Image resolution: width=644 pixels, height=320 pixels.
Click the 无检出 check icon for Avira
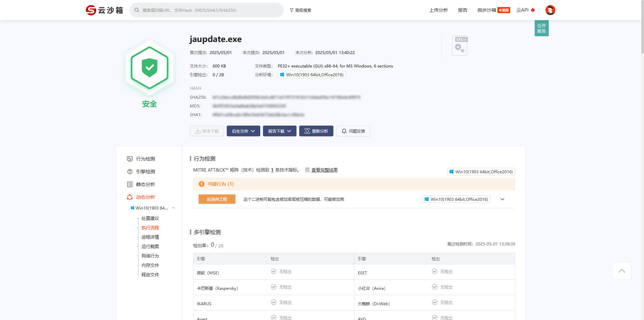pos(435,287)
